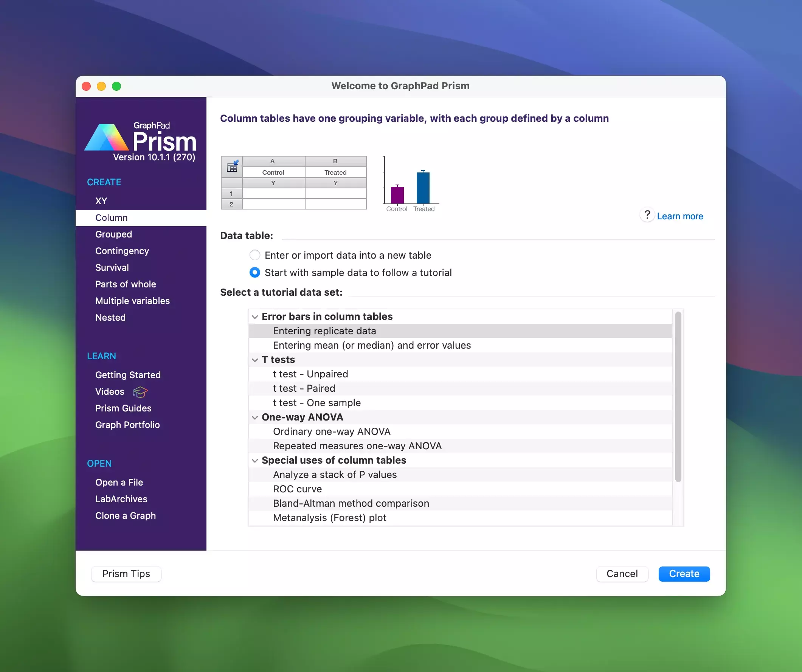Image resolution: width=802 pixels, height=672 pixels.
Task: Click the purple Control bar in preview
Action: [x=397, y=195]
